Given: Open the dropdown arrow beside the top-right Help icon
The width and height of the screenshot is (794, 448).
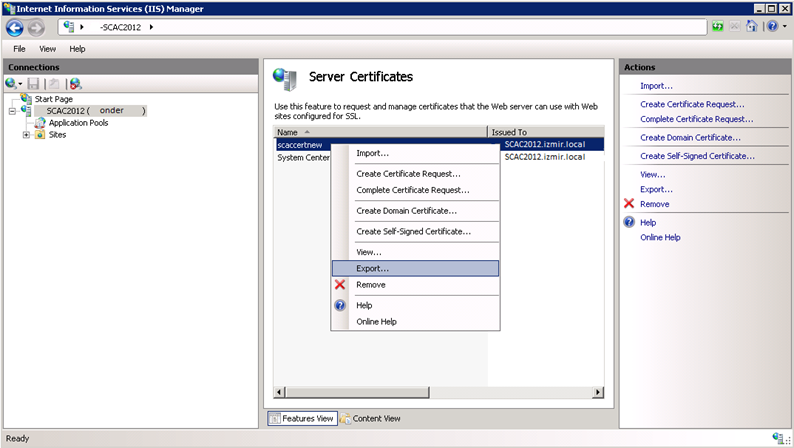Looking at the screenshot, I should [785, 26].
